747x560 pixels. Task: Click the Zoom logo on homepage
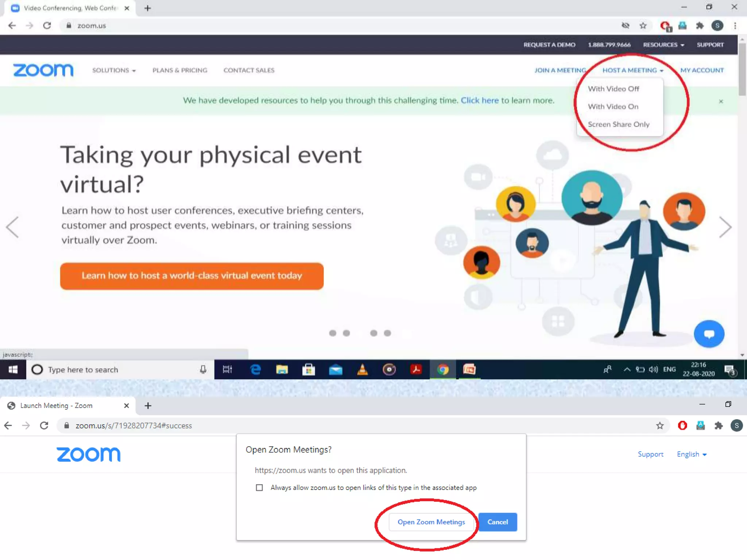pos(43,70)
